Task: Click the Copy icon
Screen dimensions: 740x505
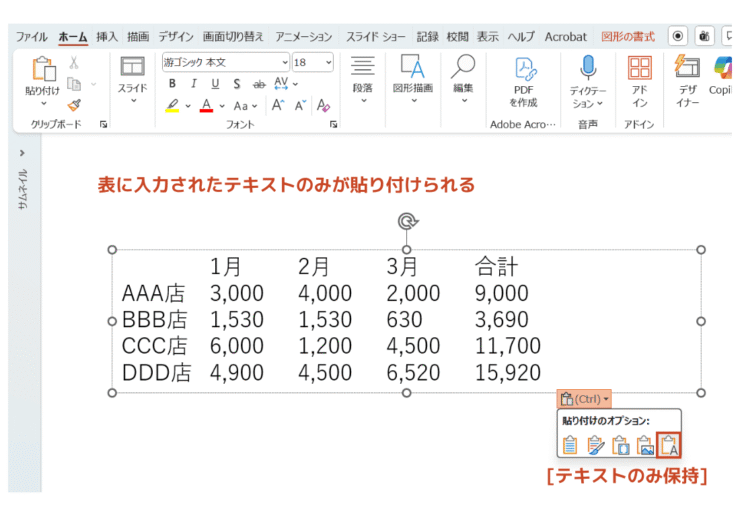Action: pyautogui.click(x=74, y=84)
